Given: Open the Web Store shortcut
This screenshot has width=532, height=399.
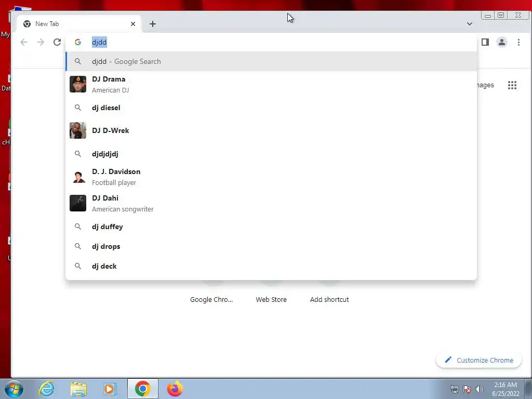Looking at the screenshot, I should click(x=271, y=299).
